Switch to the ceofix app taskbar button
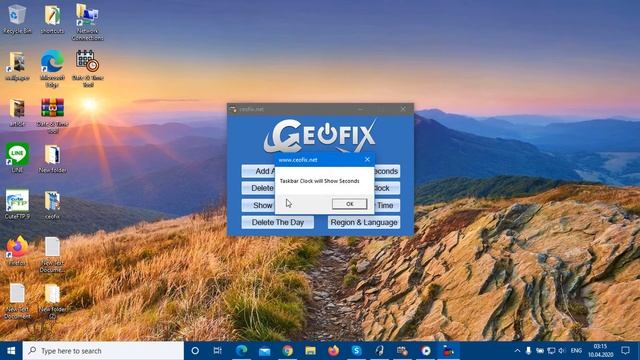The height and width of the screenshot is (360, 640). click(x=449, y=351)
